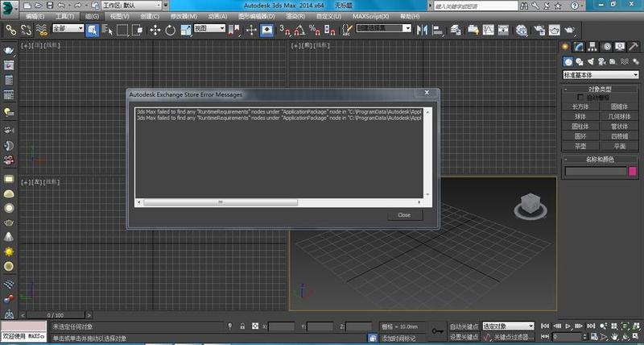
Task: Collapse the 名称和颜色 rollout
Action: pyautogui.click(x=600, y=159)
